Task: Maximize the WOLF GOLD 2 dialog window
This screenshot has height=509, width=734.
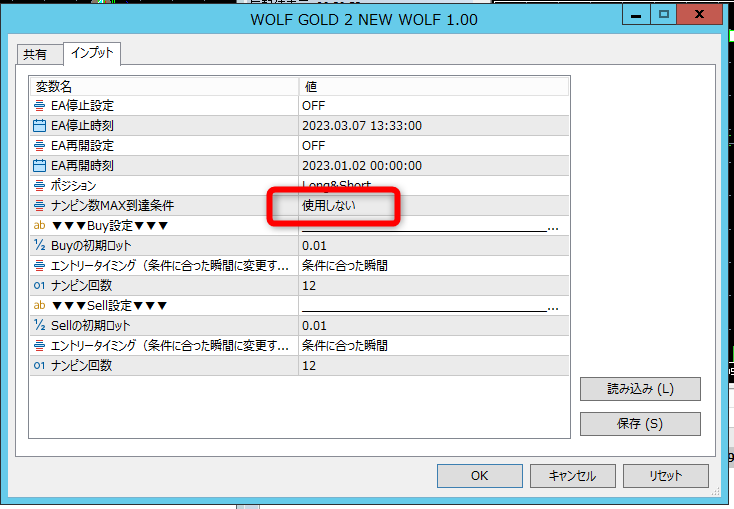Action: 663,14
